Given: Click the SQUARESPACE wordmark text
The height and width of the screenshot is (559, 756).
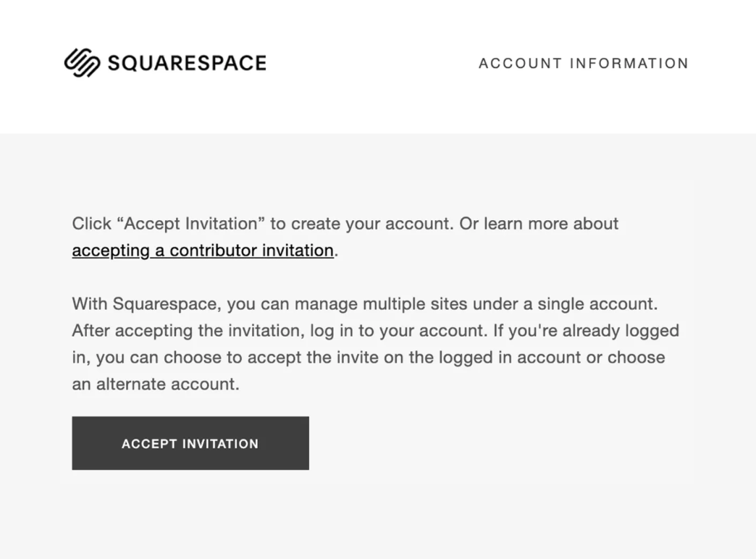Looking at the screenshot, I should (x=187, y=63).
